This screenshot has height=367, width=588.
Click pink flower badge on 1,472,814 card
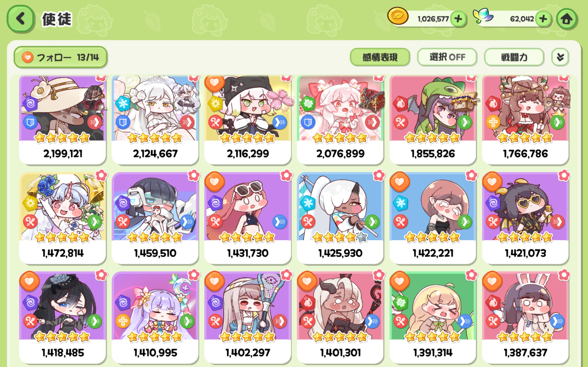click(101, 175)
